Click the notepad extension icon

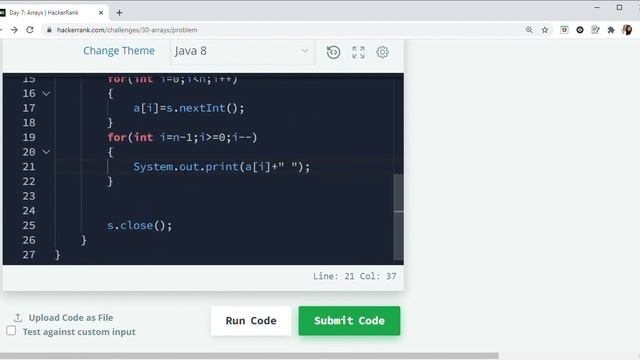click(x=595, y=30)
